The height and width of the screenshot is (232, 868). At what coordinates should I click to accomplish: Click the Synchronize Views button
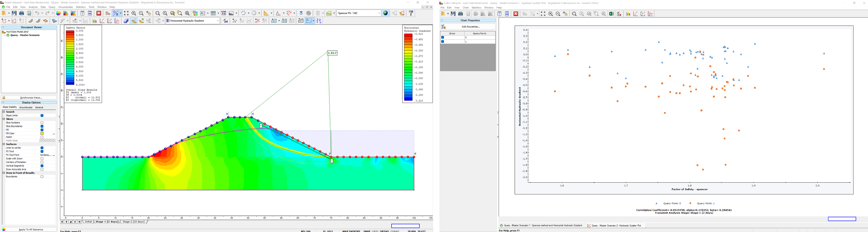coord(29,98)
